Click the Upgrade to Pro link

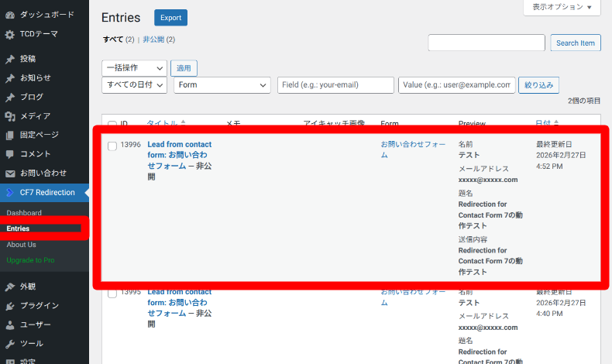click(x=30, y=260)
